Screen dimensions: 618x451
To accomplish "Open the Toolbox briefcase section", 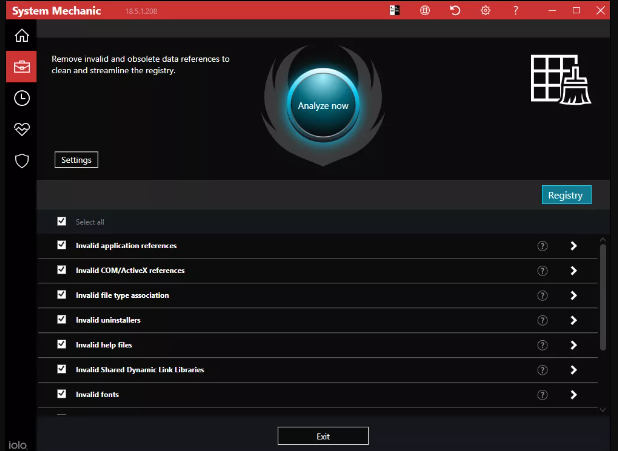I will (22, 67).
